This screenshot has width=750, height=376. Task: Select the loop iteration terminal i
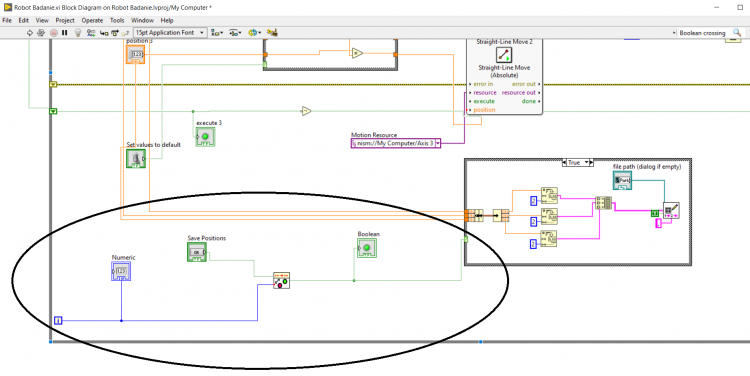[x=58, y=321]
